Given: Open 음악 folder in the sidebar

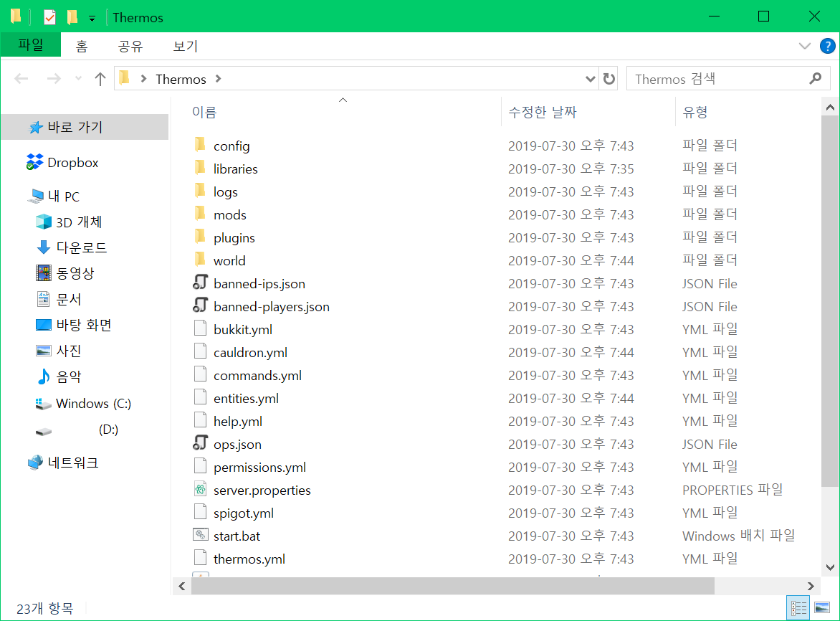Looking at the screenshot, I should (x=58, y=376).
